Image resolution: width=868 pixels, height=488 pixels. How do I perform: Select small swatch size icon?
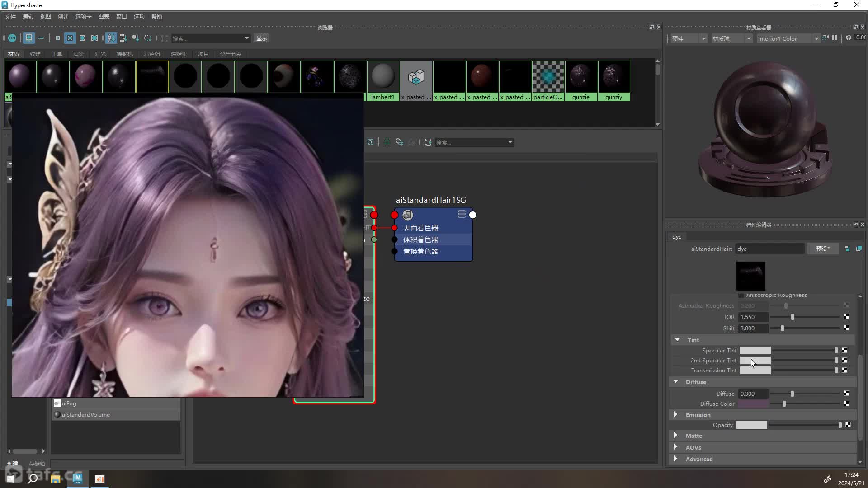58,38
